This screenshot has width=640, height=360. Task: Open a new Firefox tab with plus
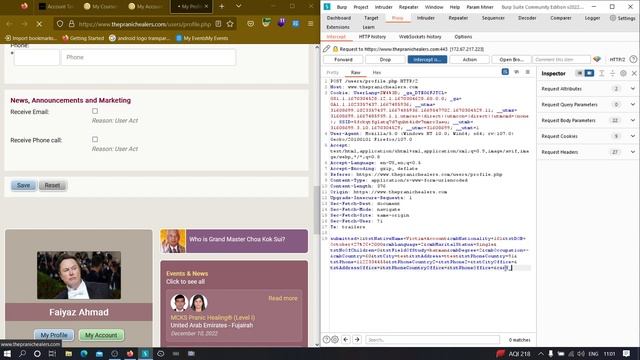tap(222, 6)
